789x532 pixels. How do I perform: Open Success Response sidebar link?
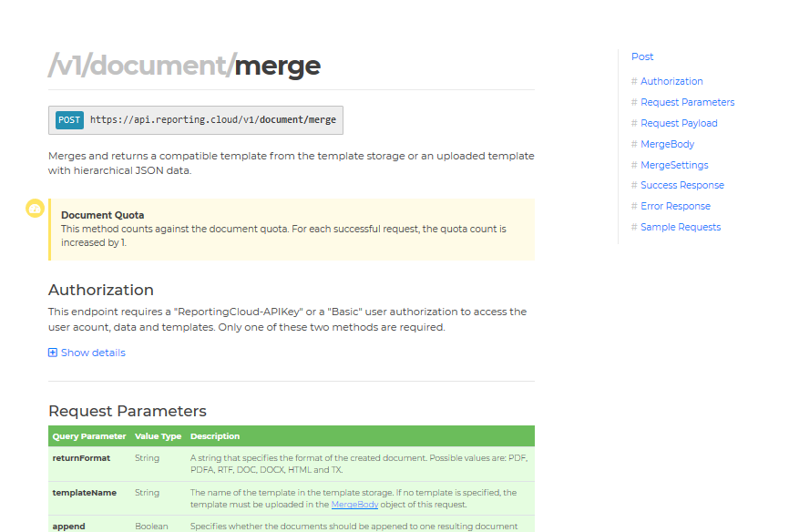[681, 185]
